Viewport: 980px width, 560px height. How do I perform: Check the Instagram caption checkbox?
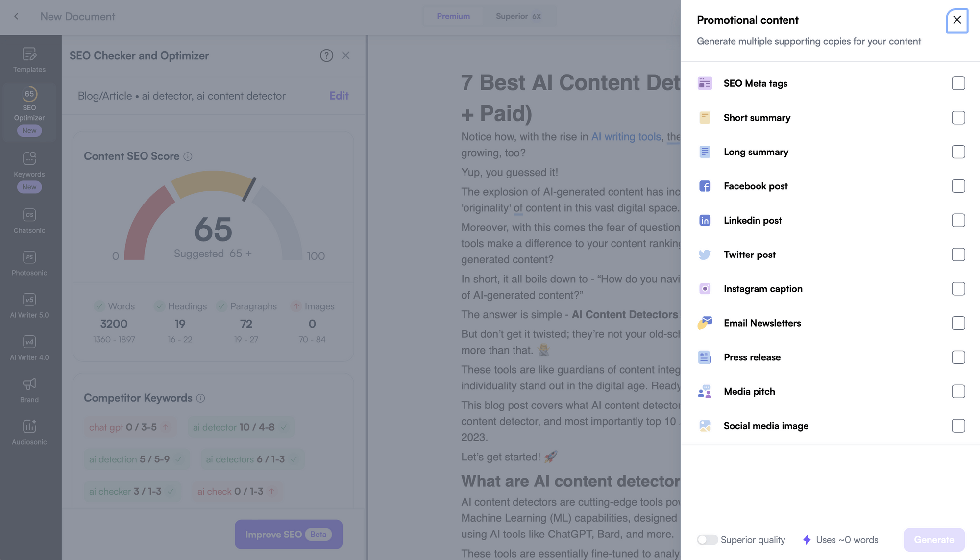pos(958,289)
